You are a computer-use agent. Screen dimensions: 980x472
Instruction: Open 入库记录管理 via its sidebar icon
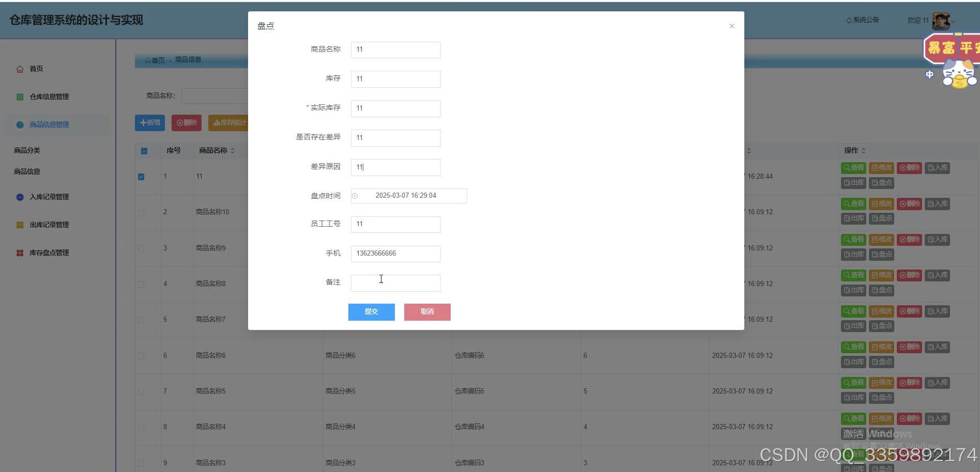point(20,197)
